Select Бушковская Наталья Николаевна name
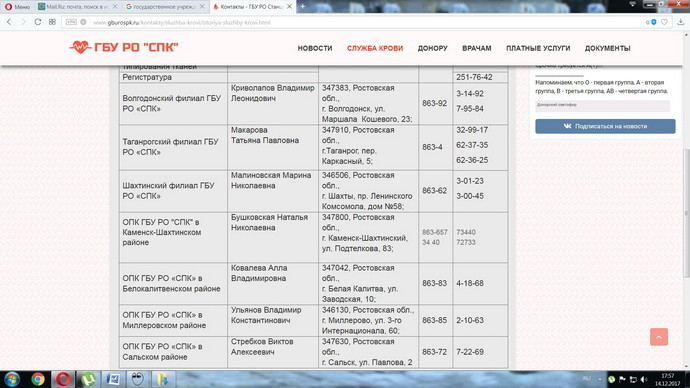Screen dimensions: 690x388 point(269,223)
